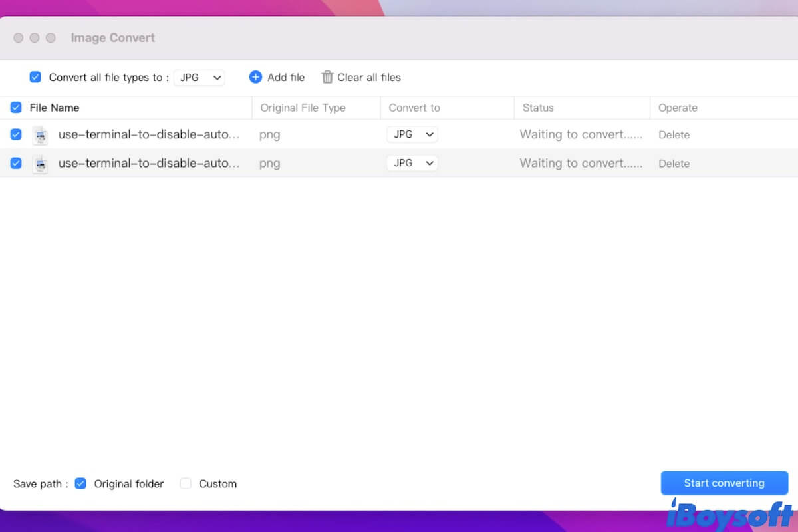Screen dimensions: 798x532
Task: Disable the Original folder save path
Action: [80, 483]
